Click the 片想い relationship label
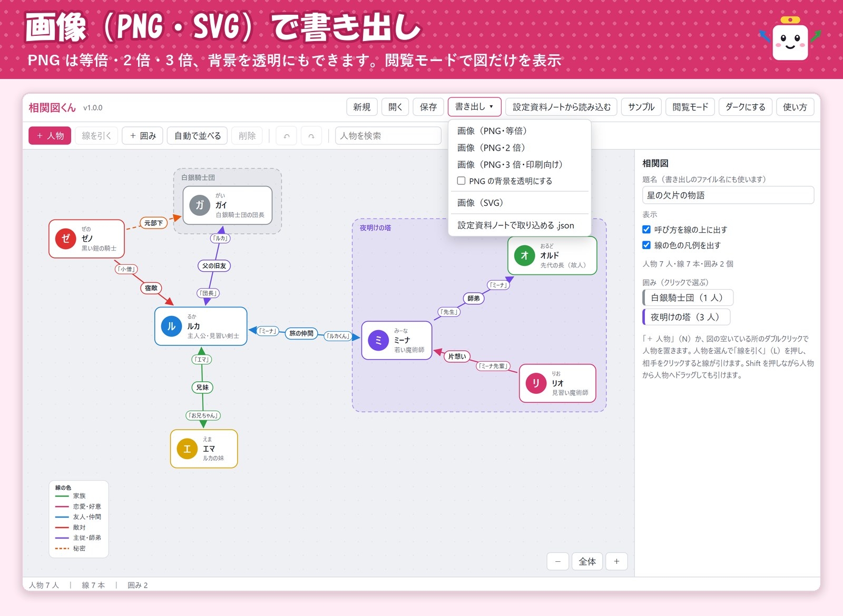 point(457,356)
